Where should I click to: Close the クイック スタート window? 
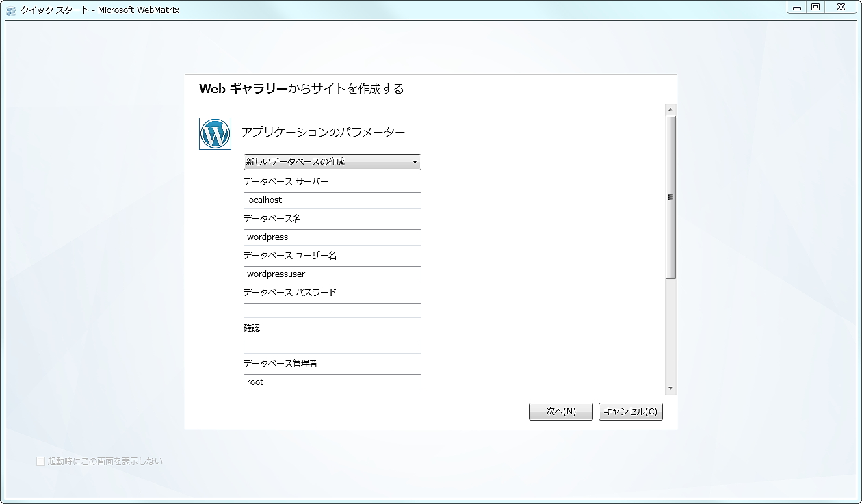[x=841, y=8]
